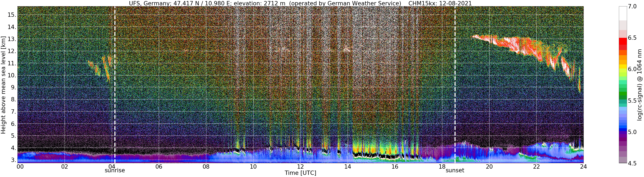The width and height of the screenshot is (644, 177).
Task: Click the x-axis tick label '04'
Action: coord(112,166)
